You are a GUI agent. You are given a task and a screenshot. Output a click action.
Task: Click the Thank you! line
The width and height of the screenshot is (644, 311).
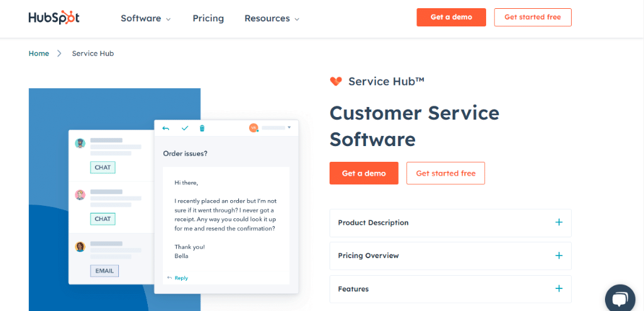[x=189, y=247]
